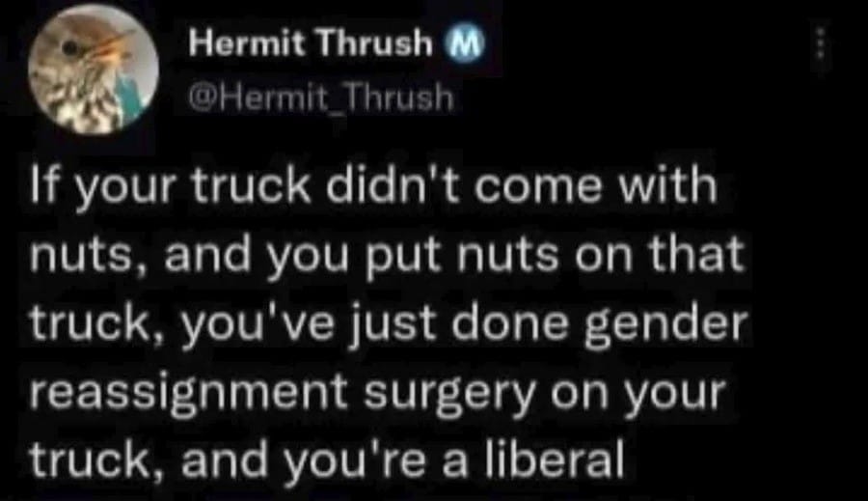Click the opening word "If" of the post
This screenshot has width=868, height=501.
43,185
